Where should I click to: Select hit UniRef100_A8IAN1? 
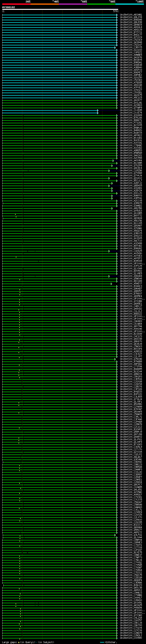[131, 15]
